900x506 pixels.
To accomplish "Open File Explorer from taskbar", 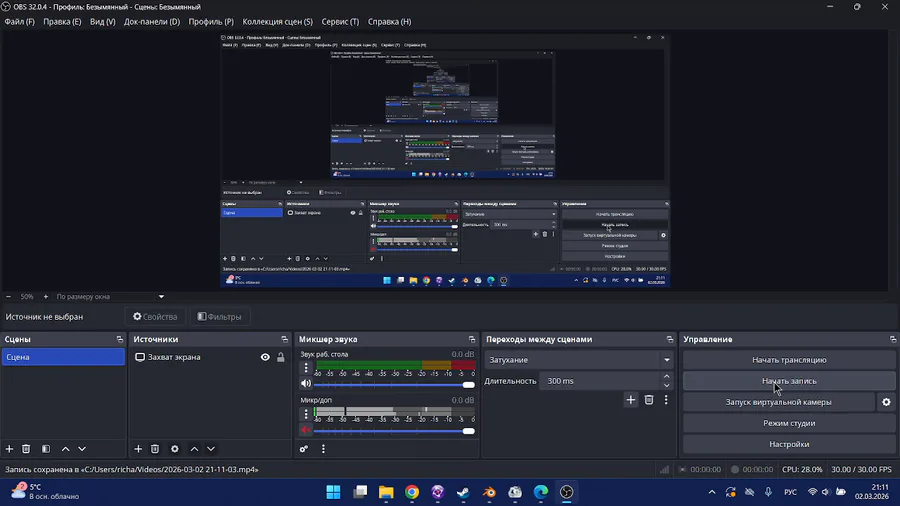I will click(386, 492).
